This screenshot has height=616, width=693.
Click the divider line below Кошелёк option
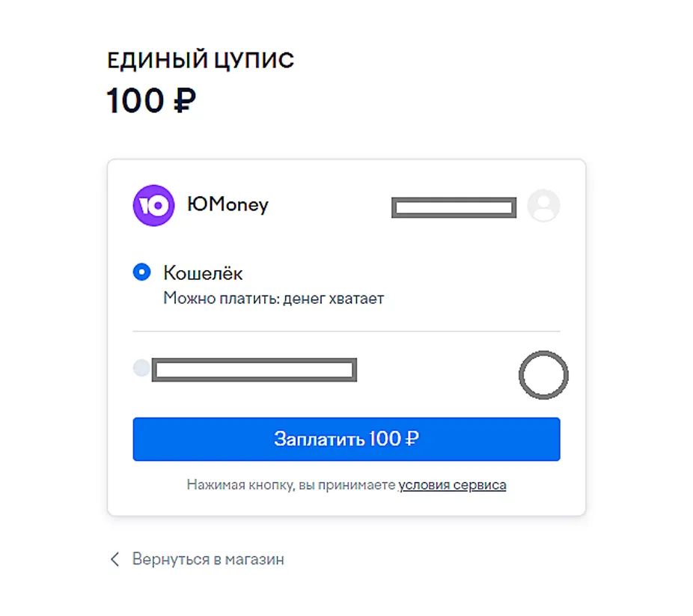click(x=346, y=331)
